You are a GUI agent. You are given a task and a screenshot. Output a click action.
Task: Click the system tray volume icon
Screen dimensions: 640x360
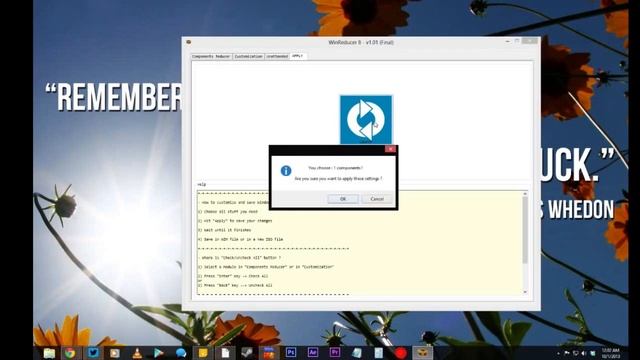pyautogui.click(x=584, y=353)
